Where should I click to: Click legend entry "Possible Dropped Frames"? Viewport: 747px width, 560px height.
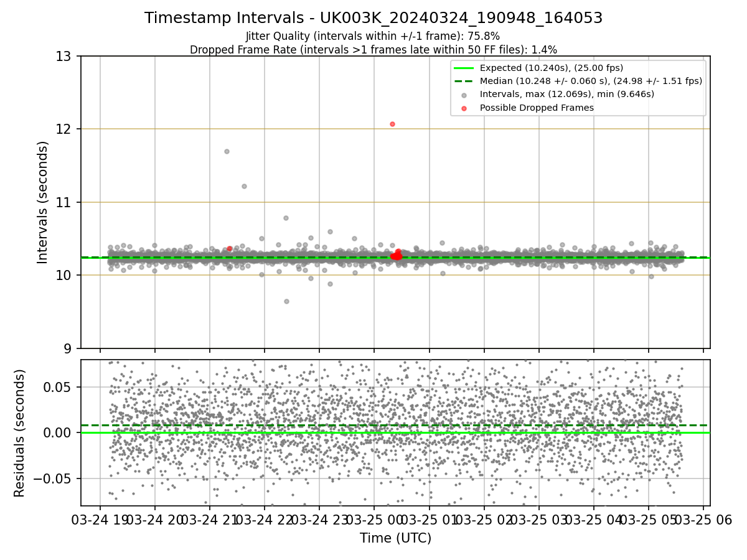537,108
